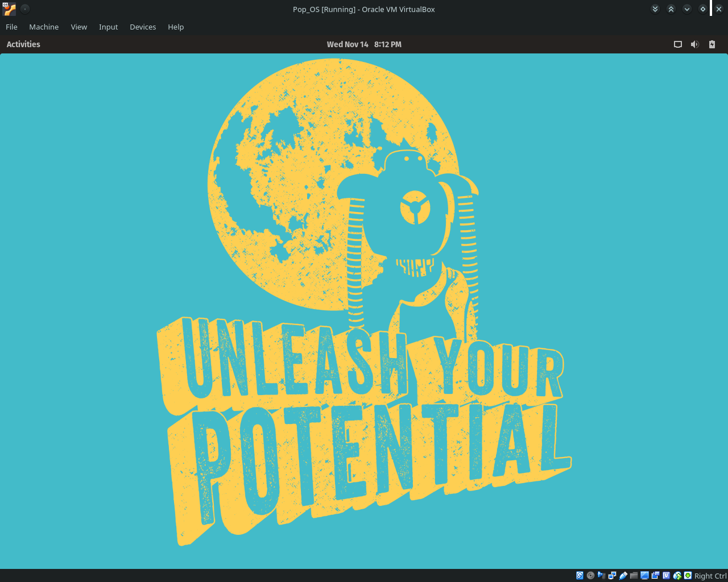Open the calendar by clicking Wed Nov 14
This screenshot has width=728, height=582.
point(363,44)
